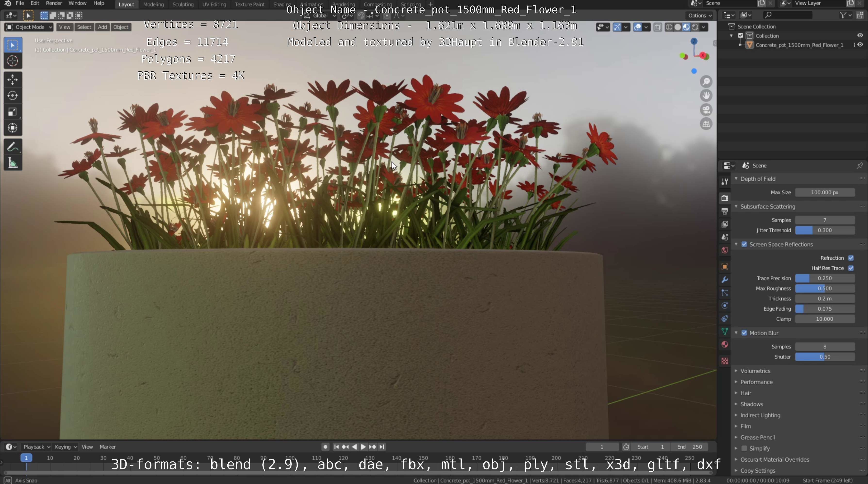
Task: Collapse the Subsurface Scattering panel
Action: [x=768, y=206]
